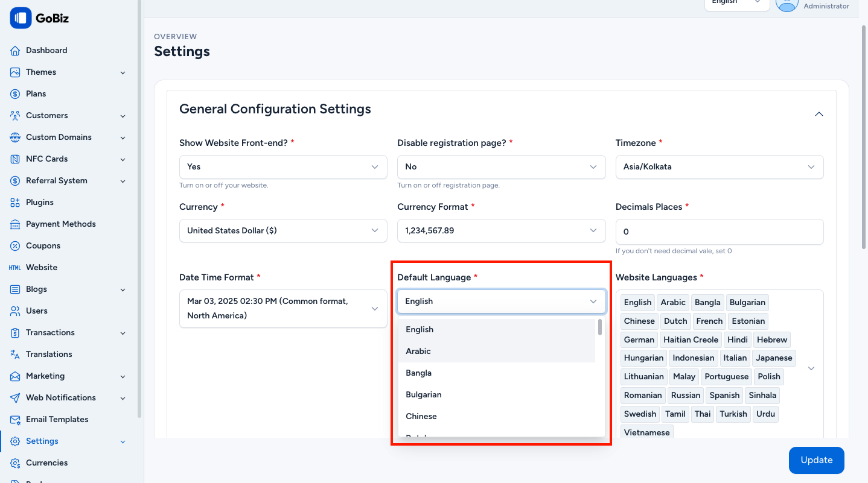The image size is (868, 483).
Task: Click the Plugins icon in sidebar
Action: pyautogui.click(x=15, y=203)
